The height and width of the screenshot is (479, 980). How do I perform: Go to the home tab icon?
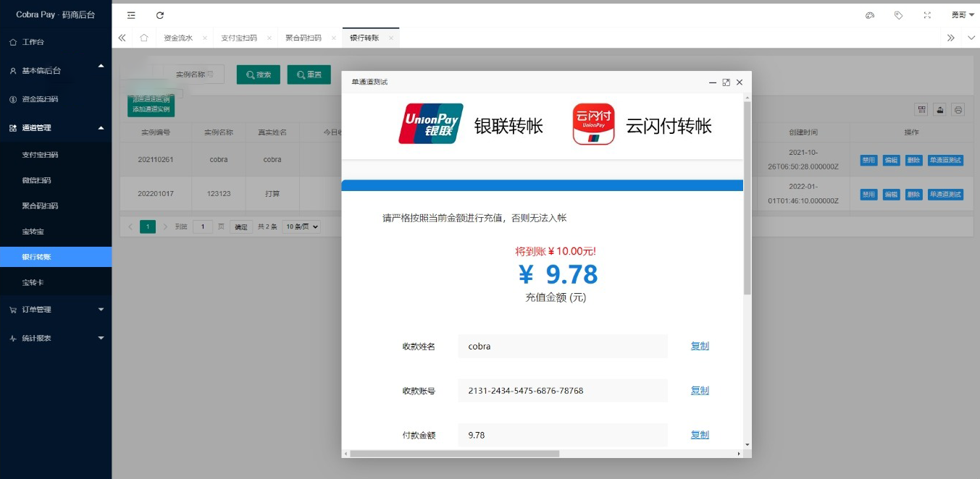click(x=144, y=38)
